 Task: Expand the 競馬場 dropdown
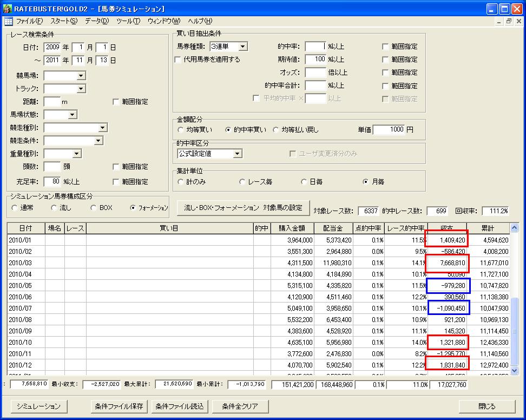(81, 76)
